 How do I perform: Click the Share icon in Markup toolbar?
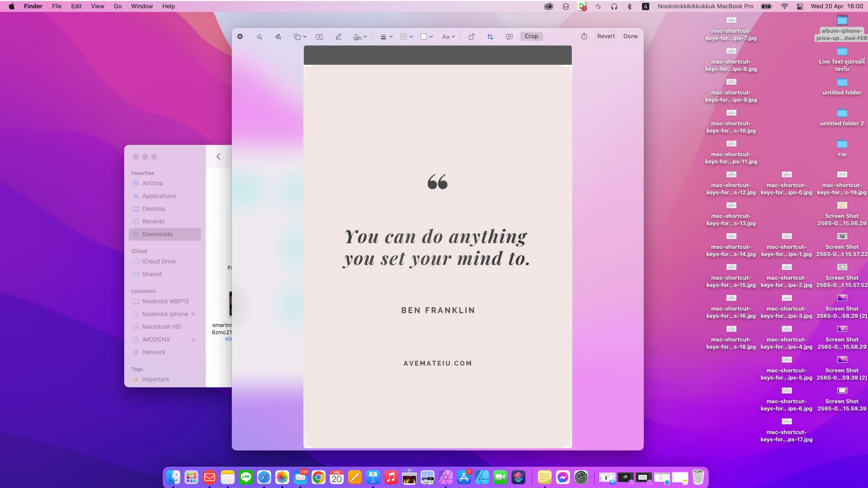(584, 36)
